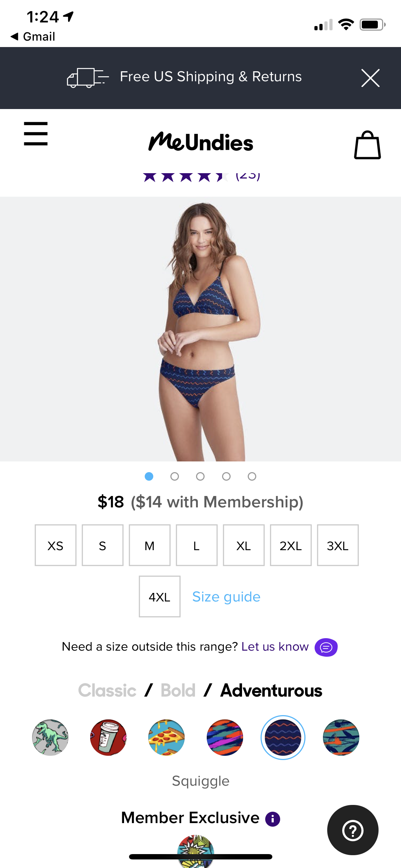
Task: Select the coffee cup print swatch
Action: click(x=108, y=738)
